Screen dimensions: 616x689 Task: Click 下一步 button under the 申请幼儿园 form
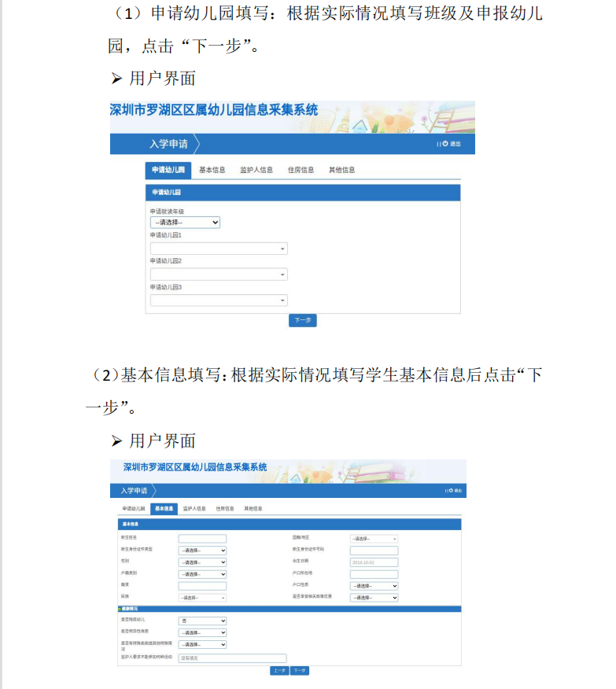303,320
